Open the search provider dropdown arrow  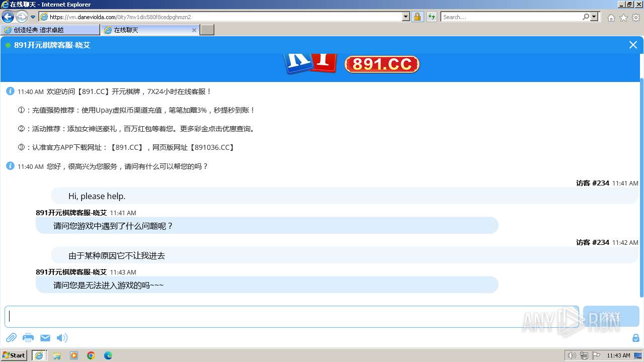pyautogui.click(x=595, y=17)
